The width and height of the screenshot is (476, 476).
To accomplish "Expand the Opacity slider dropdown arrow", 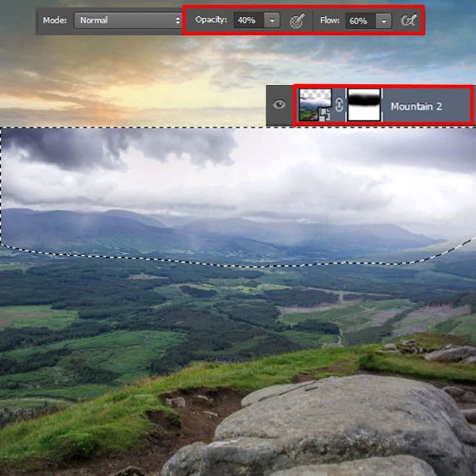I will pos(272,21).
